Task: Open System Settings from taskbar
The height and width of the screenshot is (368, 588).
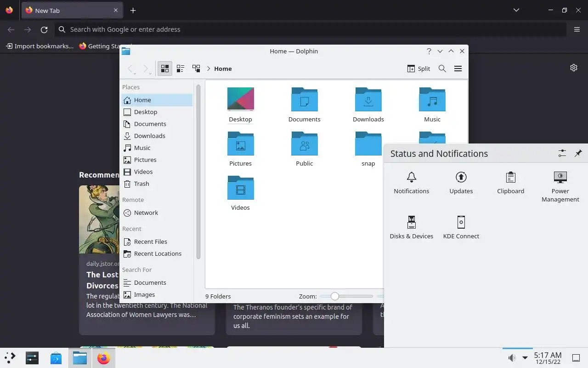Action: point(32,358)
